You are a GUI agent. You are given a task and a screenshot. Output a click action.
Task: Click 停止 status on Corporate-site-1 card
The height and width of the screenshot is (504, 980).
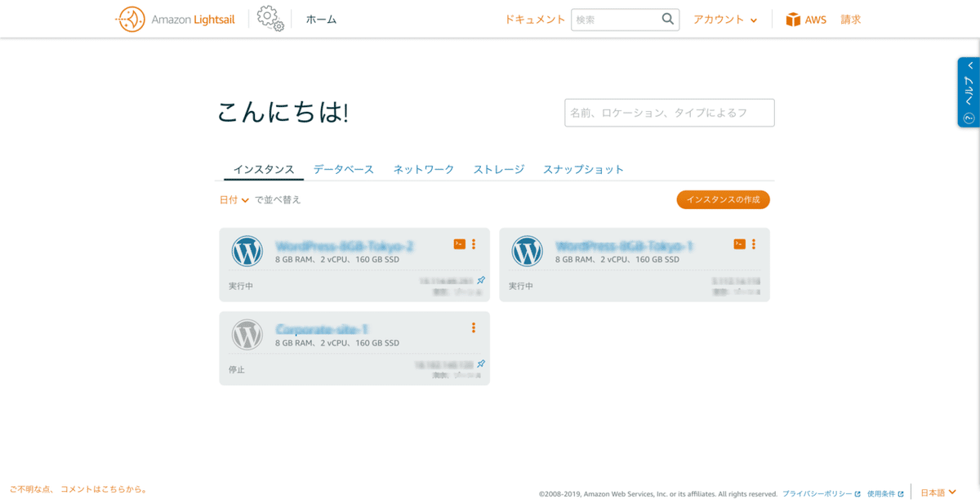click(x=237, y=370)
